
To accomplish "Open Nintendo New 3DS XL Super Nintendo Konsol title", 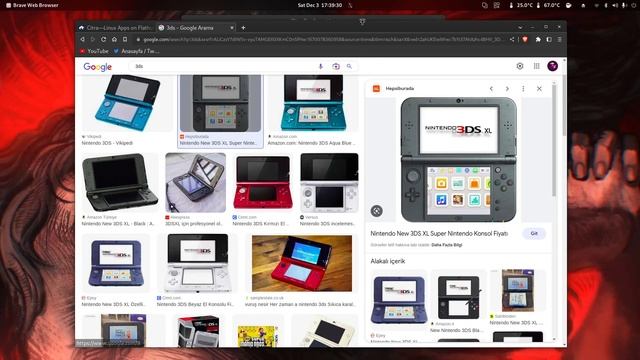I will 439,233.
